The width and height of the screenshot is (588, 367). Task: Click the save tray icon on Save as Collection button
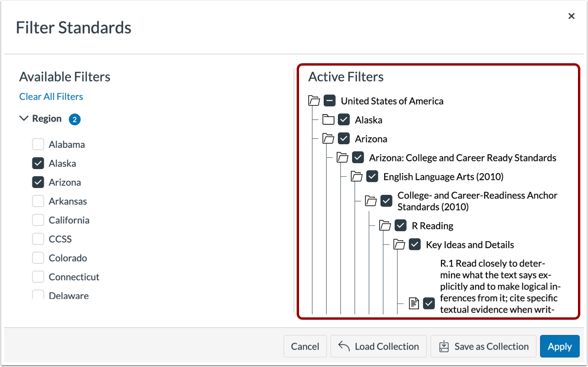(443, 346)
